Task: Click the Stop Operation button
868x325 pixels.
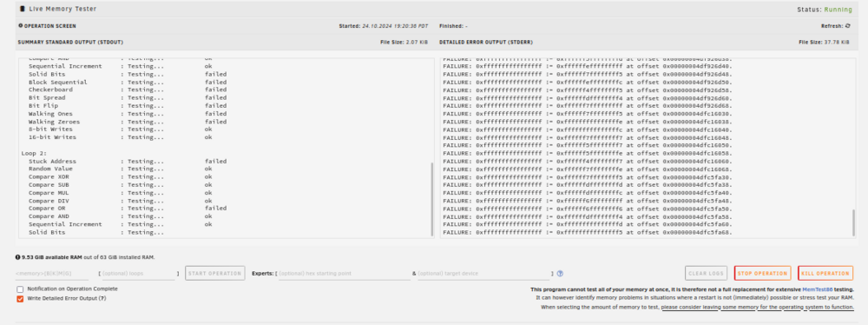Action: click(x=762, y=274)
